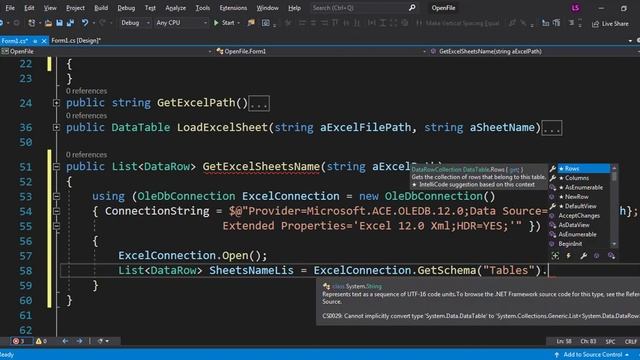Image resolution: width=640 pixels, height=360 pixels.
Task: Open the Window menu
Action: 267,8
